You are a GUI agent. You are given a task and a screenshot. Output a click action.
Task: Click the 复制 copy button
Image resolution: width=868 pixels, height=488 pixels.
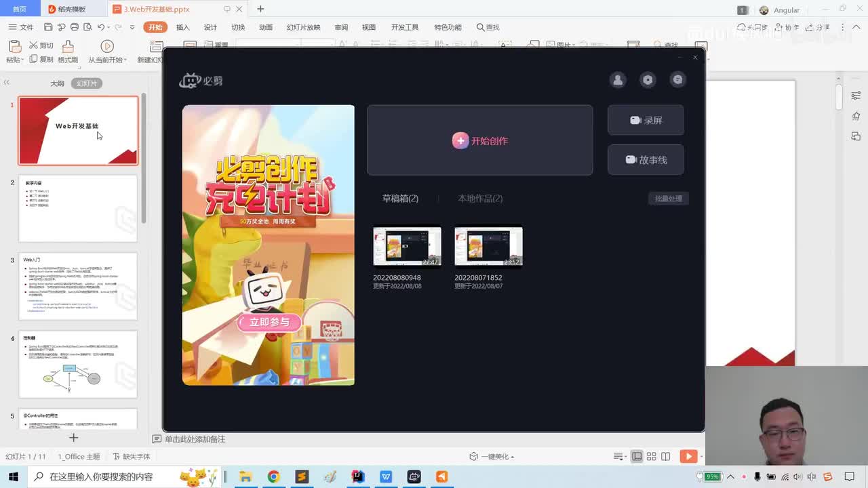41,60
